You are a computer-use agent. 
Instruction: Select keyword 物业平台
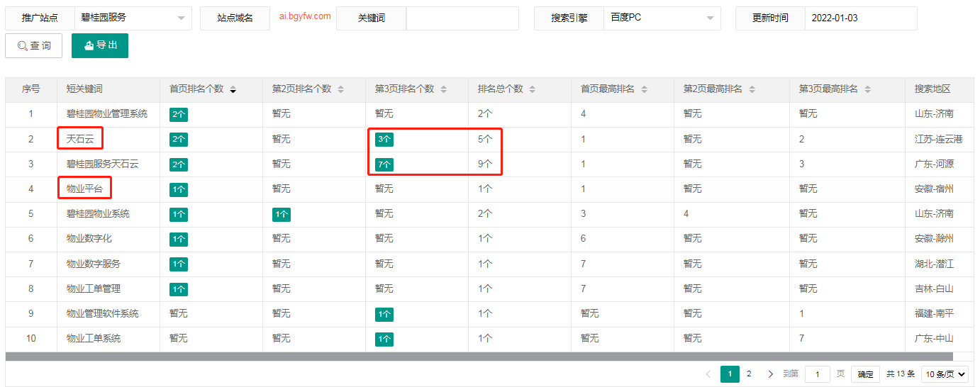pos(84,189)
